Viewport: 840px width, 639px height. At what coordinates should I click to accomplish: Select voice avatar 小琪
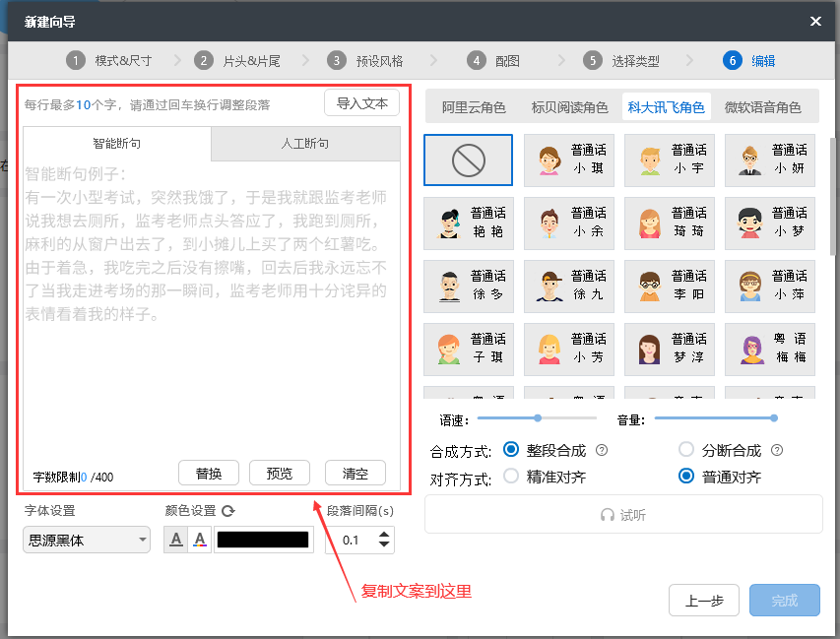[568, 160]
